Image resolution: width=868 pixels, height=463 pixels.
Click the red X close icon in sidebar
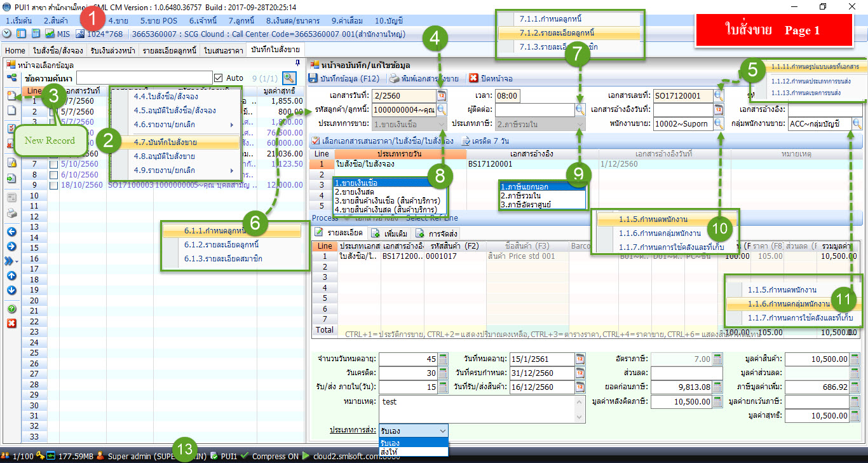click(11, 324)
